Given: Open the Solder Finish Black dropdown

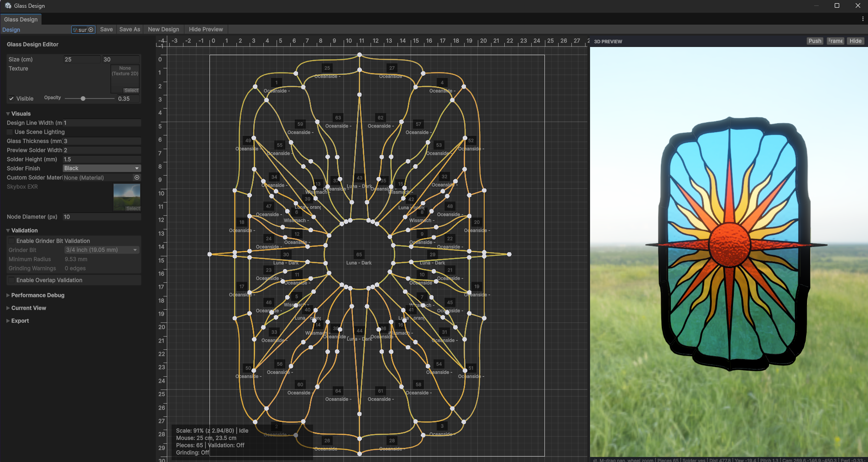Looking at the screenshot, I should point(102,168).
